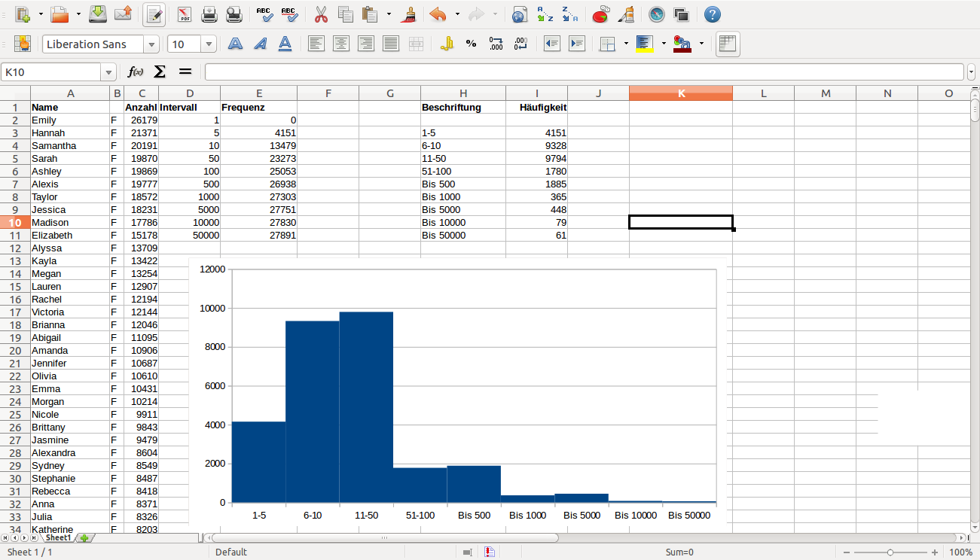
Task: Open the font name dropdown list
Action: pyautogui.click(x=152, y=44)
